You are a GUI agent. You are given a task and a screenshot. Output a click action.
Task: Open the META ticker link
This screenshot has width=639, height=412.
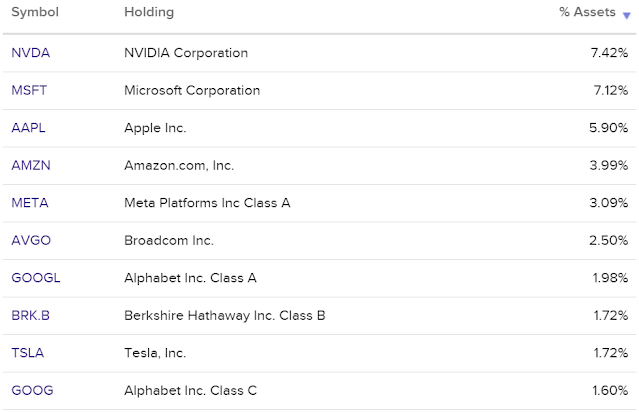29,203
